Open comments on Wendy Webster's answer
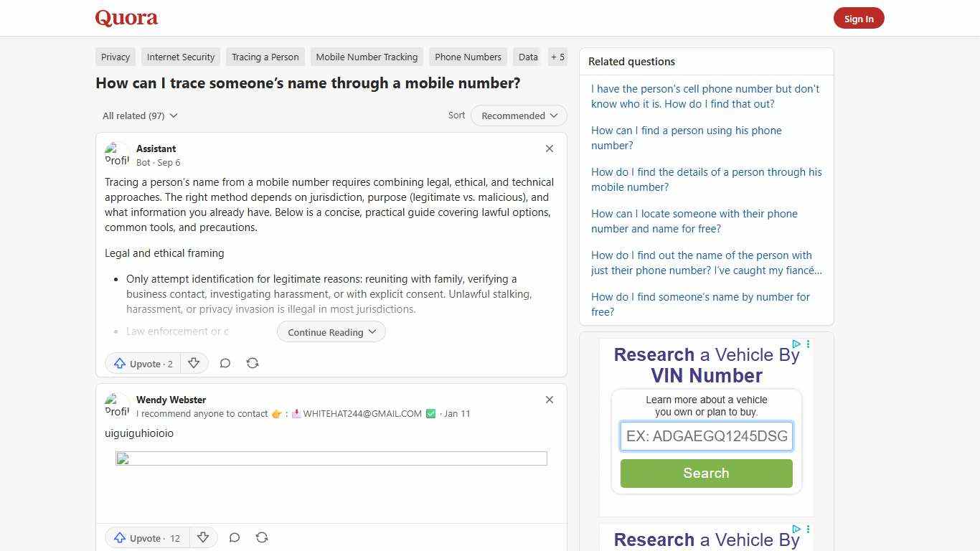Screen dimensions: 980x551 234,537
